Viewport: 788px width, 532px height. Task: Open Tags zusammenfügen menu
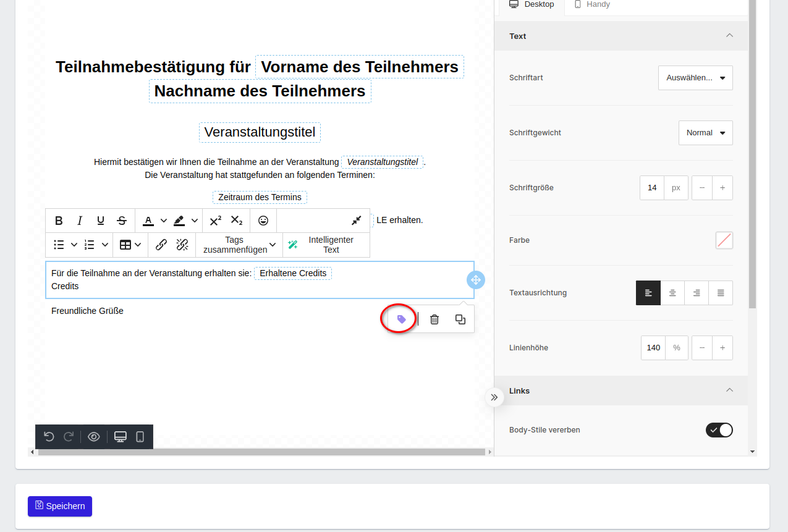pyautogui.click(x=239, y=245)
